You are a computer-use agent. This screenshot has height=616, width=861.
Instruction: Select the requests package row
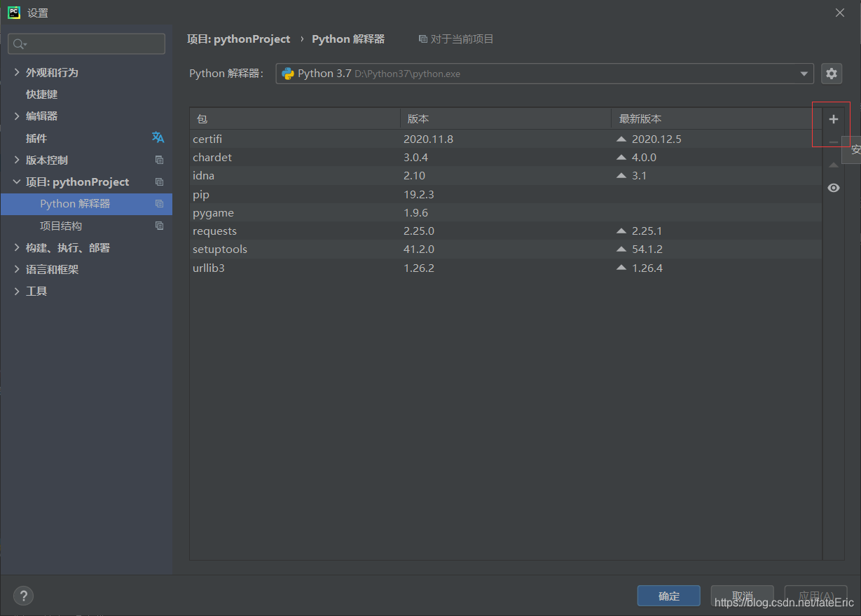coord(506,231)
